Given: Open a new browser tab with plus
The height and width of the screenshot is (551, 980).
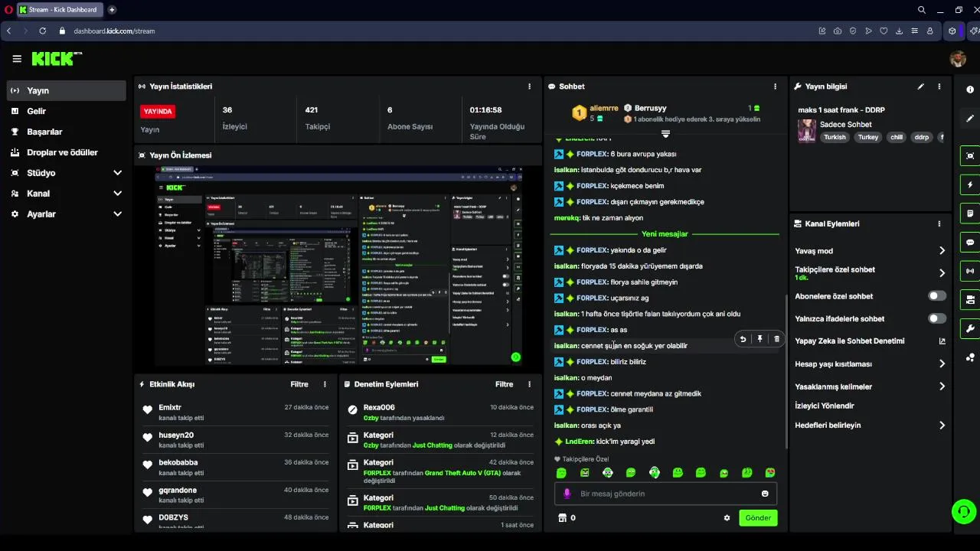Looking at the screenshot, I should (112, 10).
